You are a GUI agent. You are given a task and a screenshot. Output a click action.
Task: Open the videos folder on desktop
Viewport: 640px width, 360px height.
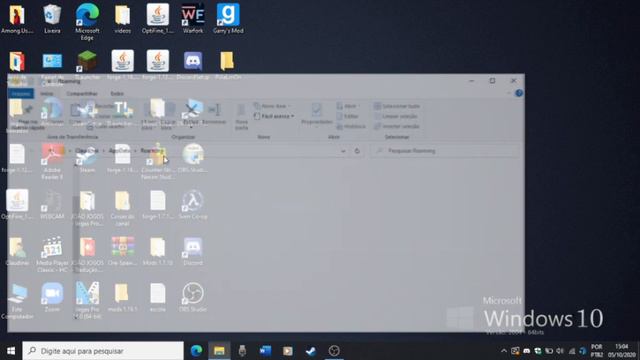[x=122, y=19]
